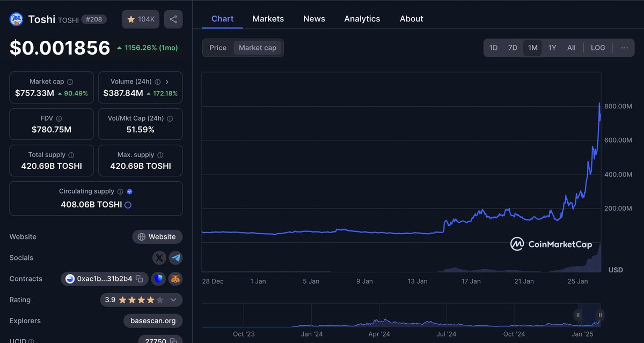Open the Analytics tab
Screen dimensions: 644x343
pyautogui.click(x=362, y=19)
